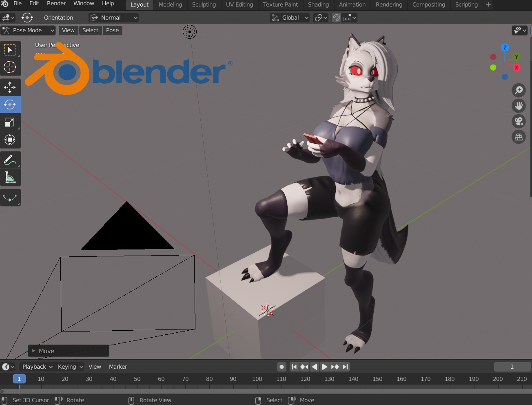This screenshot has height=405, width=532.
Task: Open the Global transform orientation dropdown
Action: (x=290, y=18)
